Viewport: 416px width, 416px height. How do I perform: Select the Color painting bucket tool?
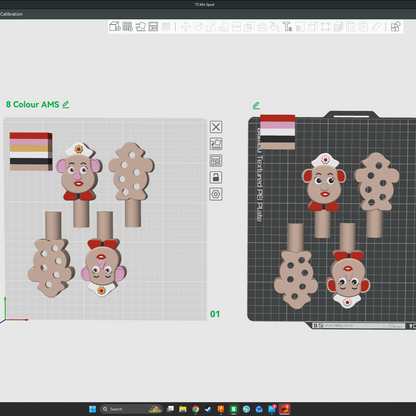pyautogui.click(x=275, y=27)
